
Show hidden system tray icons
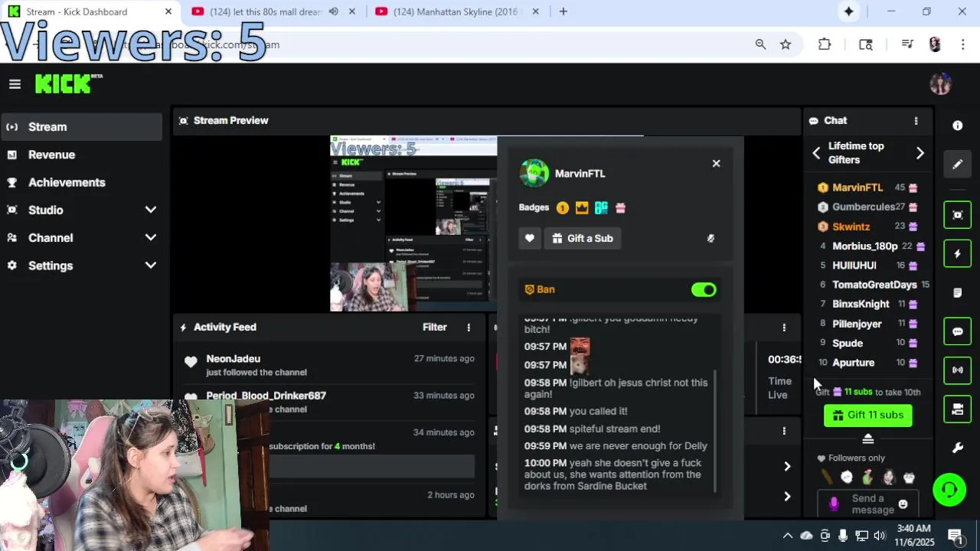(787, 536)
